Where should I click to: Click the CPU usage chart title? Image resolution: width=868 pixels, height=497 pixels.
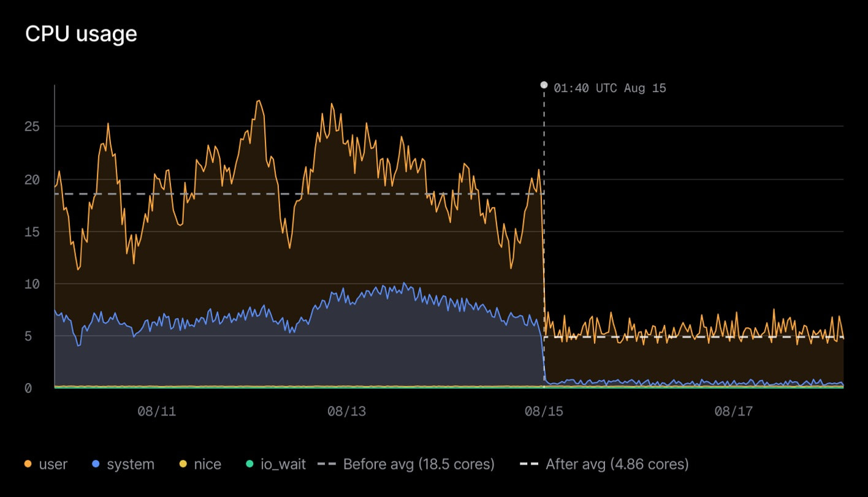pos(81,34)
